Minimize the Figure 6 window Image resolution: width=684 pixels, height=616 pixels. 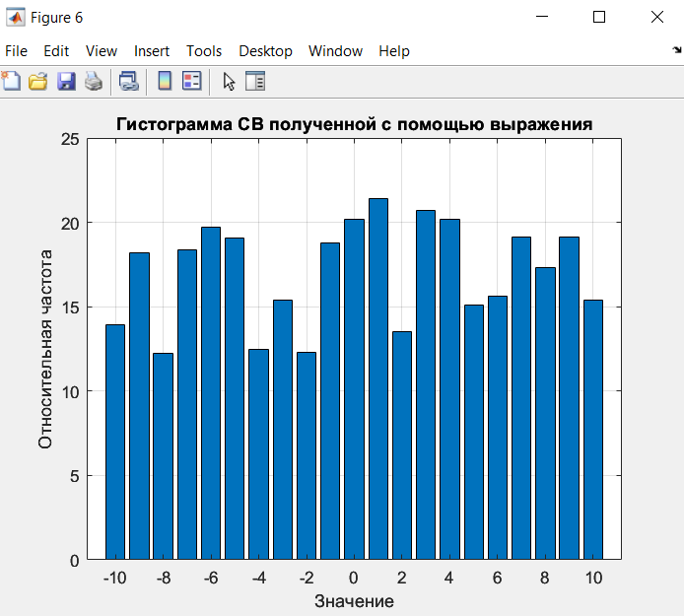pyautogui.click(x=542, y=17)
